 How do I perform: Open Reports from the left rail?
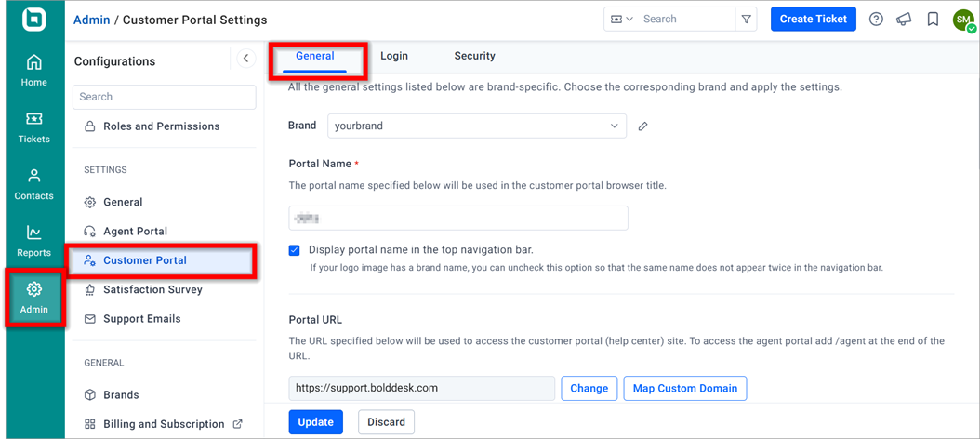pyautogui.click(x=33, y=241)
